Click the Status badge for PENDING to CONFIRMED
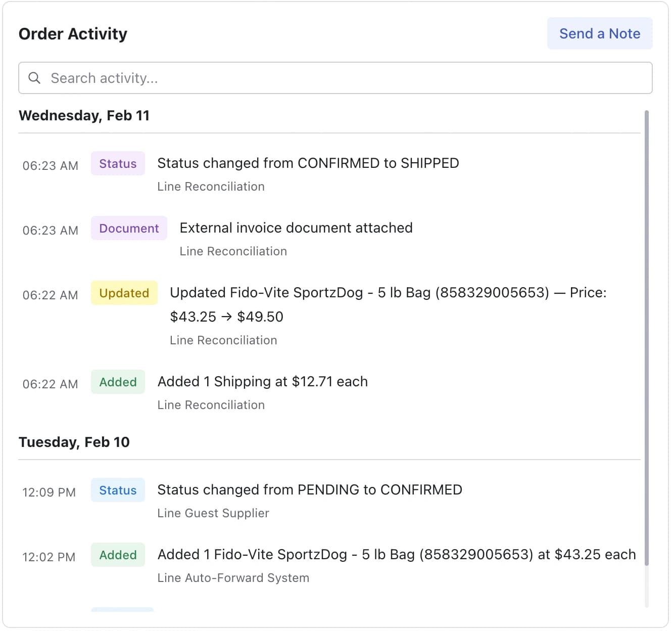 pos(118,490)
